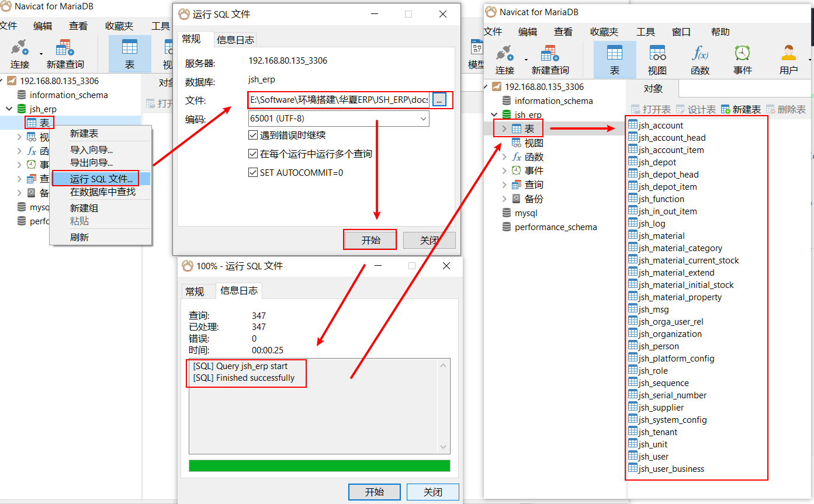
Task: Toggle 遇到错误时继续 checkbox
Action: (253, 135)
